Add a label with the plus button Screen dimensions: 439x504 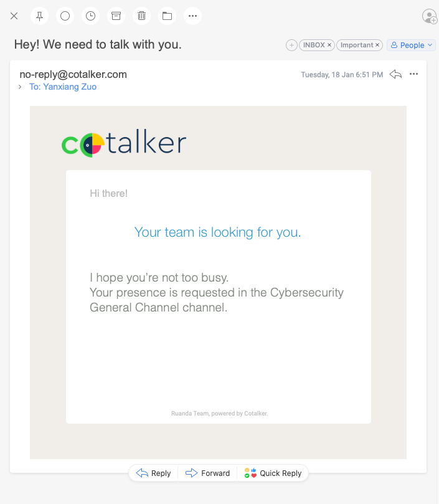(291, 45)
